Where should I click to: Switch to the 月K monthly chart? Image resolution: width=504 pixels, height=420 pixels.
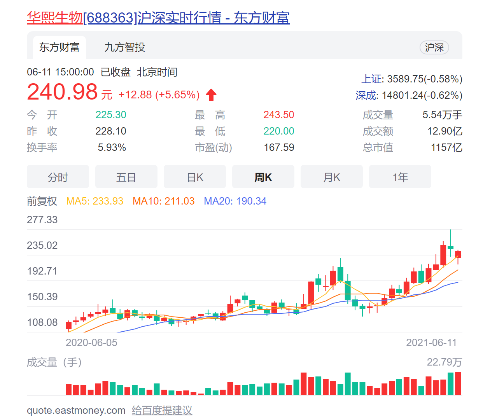[x=332, y=177]
